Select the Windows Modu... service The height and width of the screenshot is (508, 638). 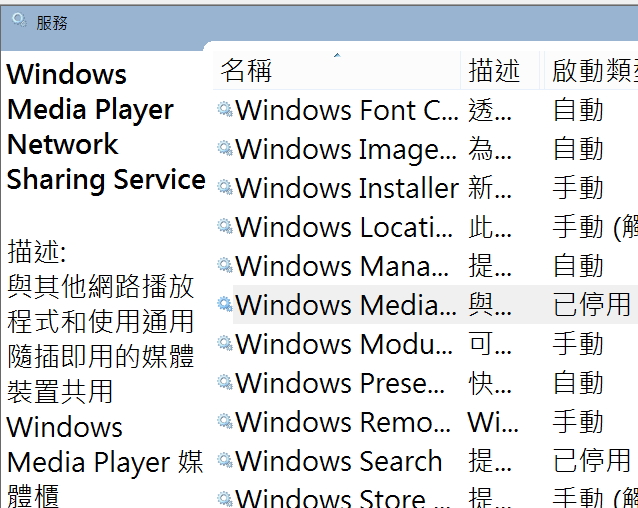[344, 344]
